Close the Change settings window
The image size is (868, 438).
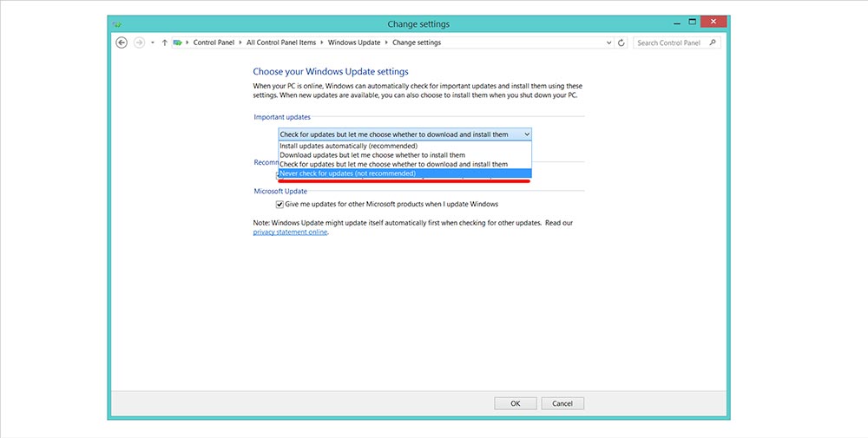pos(713,23)
